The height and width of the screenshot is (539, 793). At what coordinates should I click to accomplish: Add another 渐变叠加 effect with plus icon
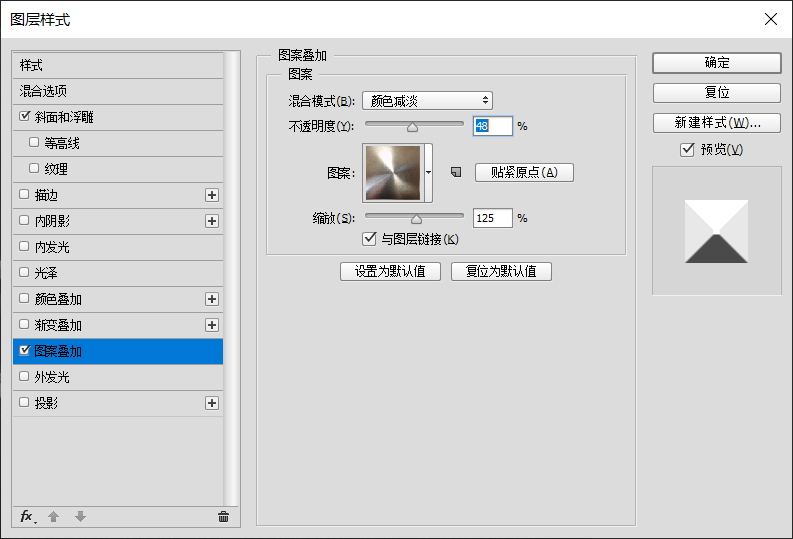coord(212,325)
